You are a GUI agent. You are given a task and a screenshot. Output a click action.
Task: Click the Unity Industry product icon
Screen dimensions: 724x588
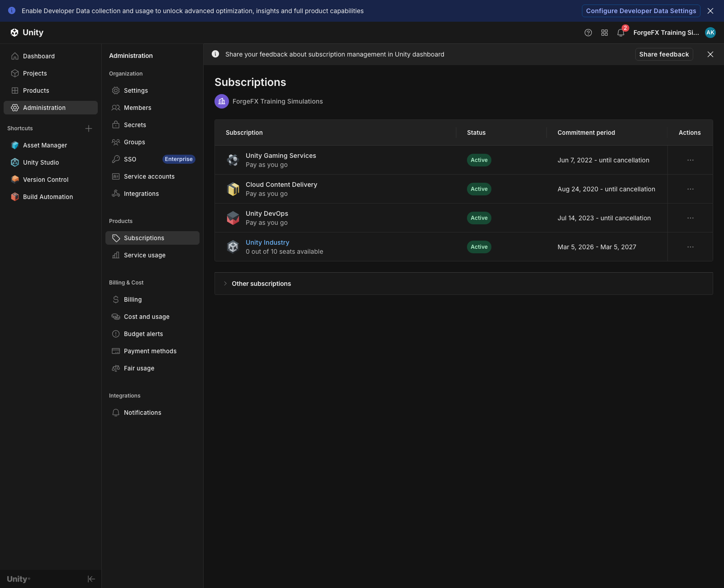click(x=233, y=247)
